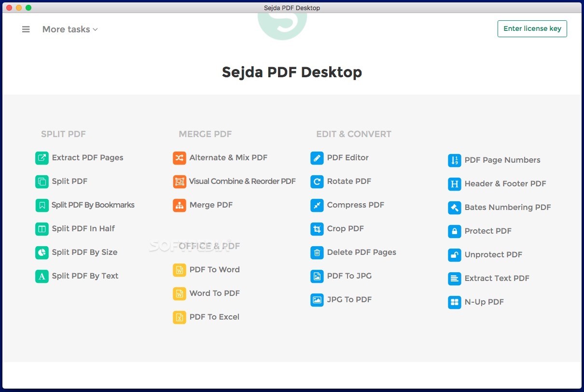Open the PDF Page Numbers link
The image size is (584, 392).
pos(502,160)
